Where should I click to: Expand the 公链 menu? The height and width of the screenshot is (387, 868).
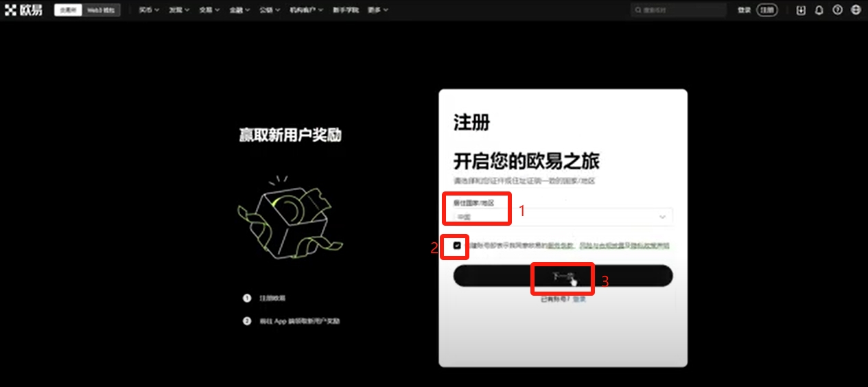(x=270, y=10)
